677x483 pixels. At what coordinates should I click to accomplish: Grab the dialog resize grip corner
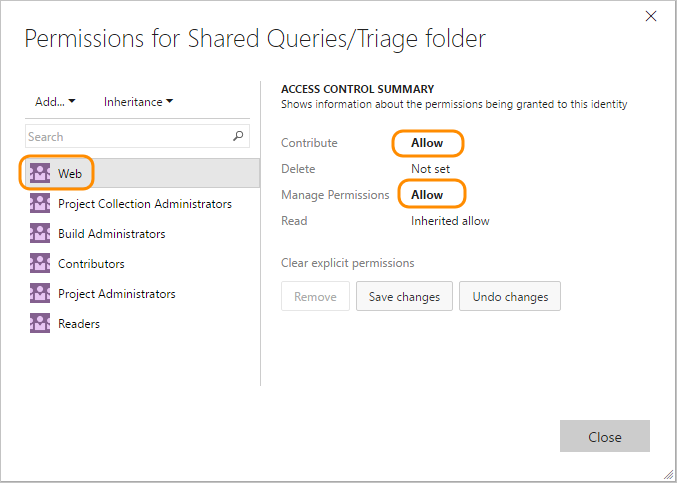coord(668,474)
